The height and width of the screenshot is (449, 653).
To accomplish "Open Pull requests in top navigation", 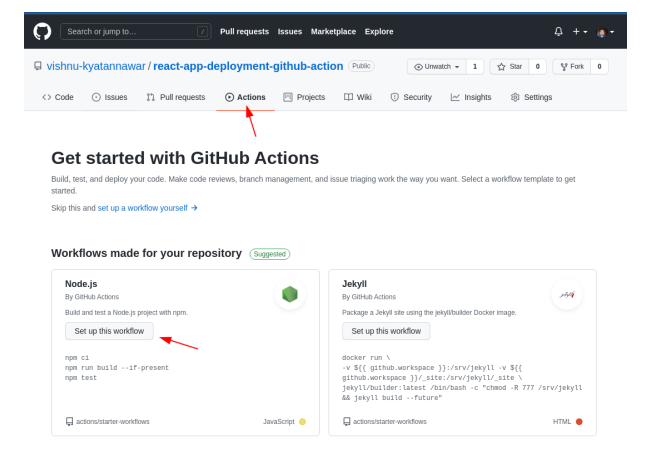I will [x=244, y=31].
